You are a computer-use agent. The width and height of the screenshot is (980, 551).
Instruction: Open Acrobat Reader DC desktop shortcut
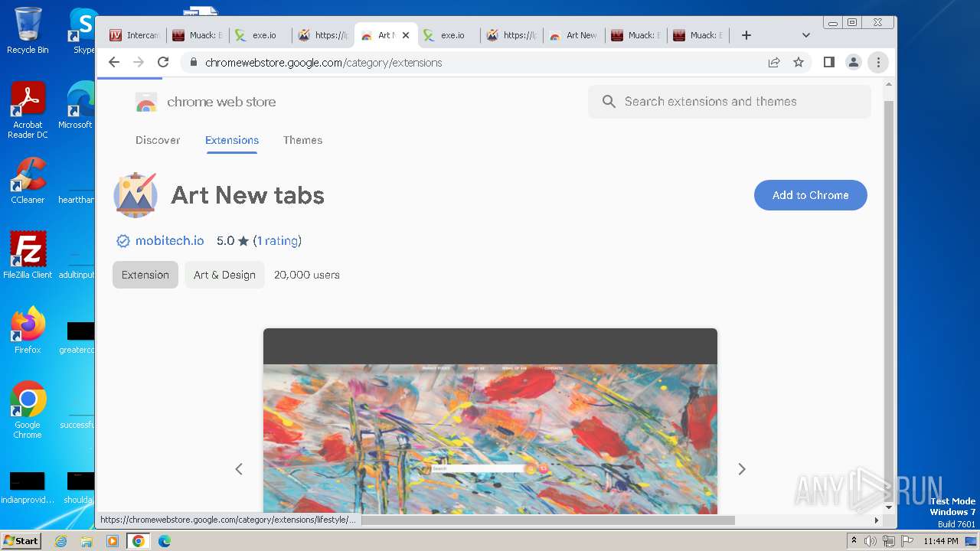[x=28, y=111]
